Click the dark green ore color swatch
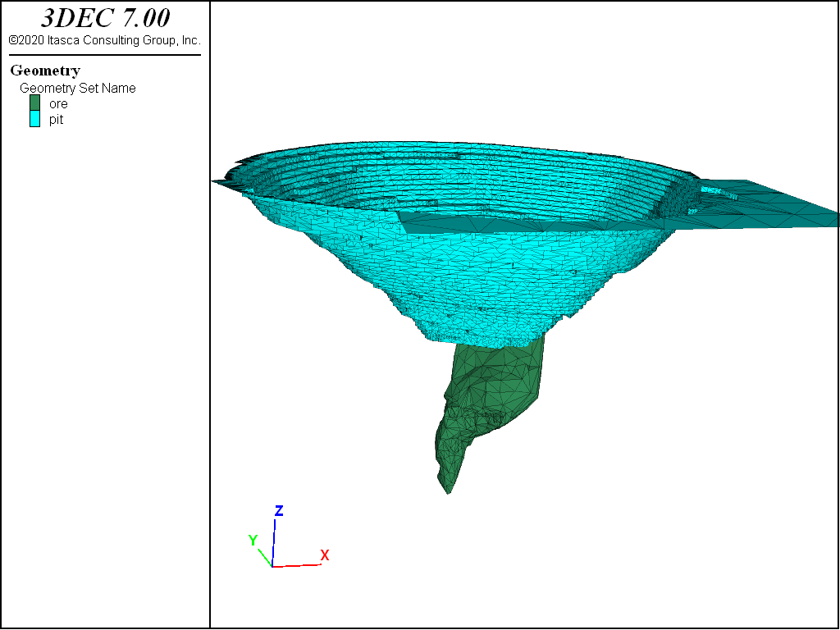The width and height of the screenshot is (840, 630). coord(34,103)
